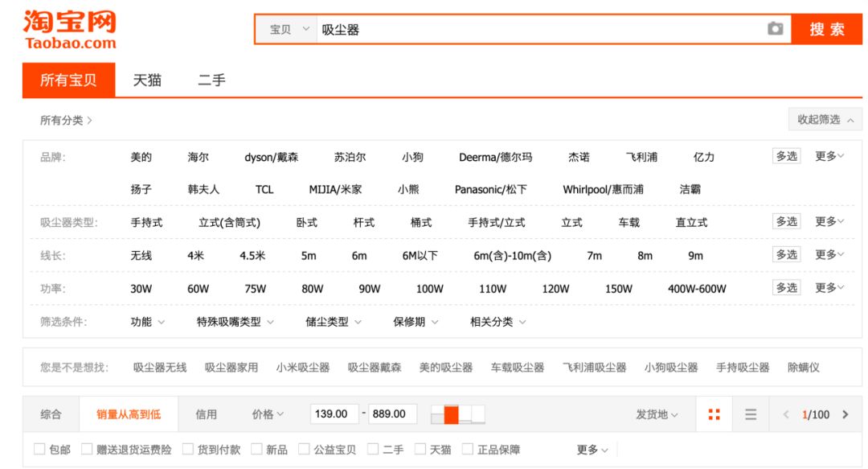Image resolution: width=868 pixels, height=469 pixels.
Task: Tick the 正品保障 checkbox
Action: coord(468,449)
